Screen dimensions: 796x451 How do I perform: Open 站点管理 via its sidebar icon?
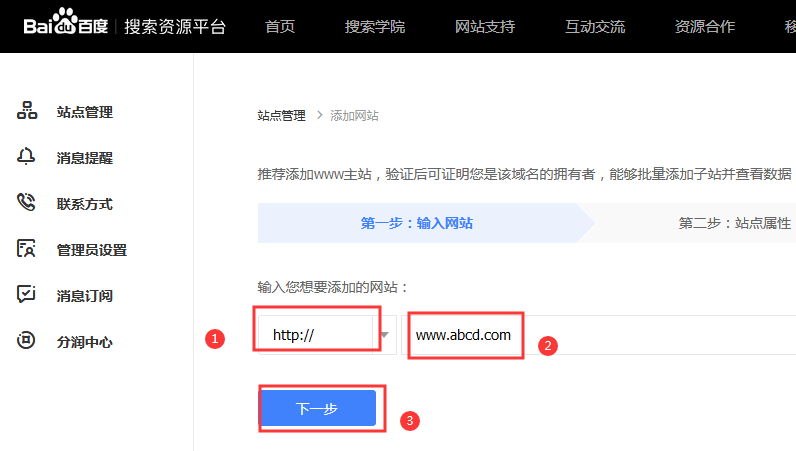point(27,111)
